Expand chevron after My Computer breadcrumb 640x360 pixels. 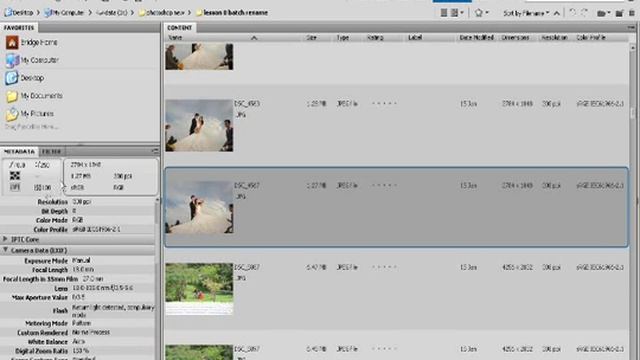(x=90, y=13)
